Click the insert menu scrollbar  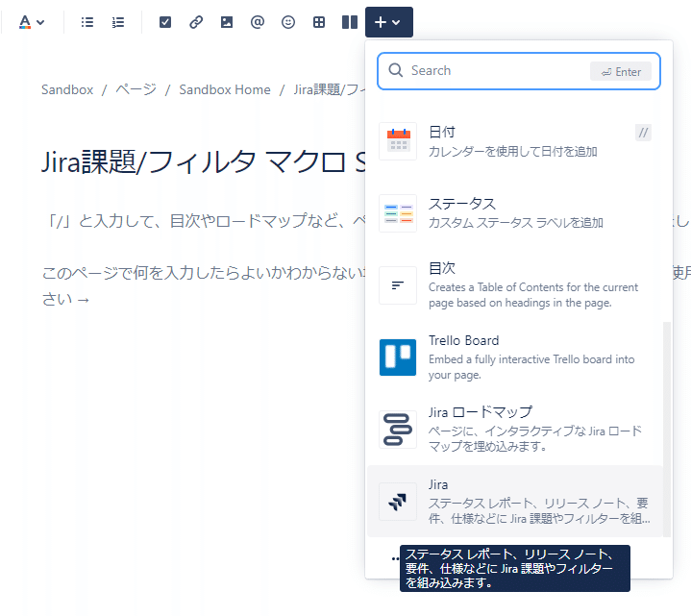coord(667,430)
